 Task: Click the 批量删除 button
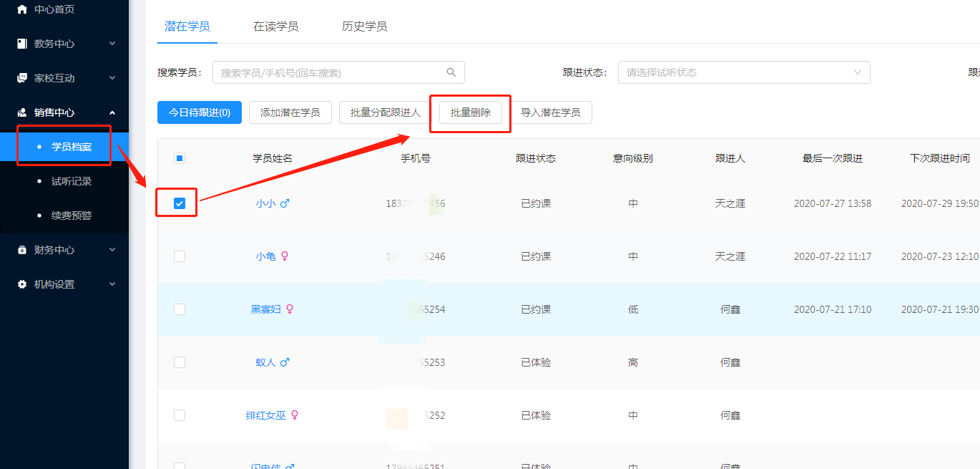(x=471, y=112)
